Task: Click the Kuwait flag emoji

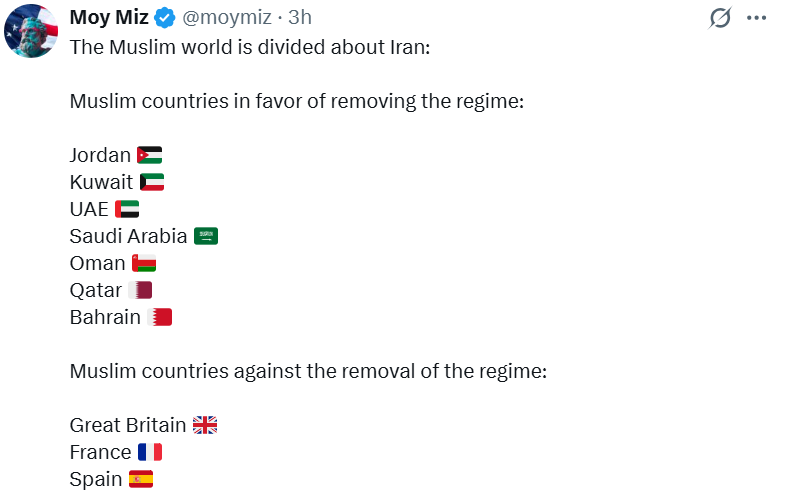Action: point(152,182)
